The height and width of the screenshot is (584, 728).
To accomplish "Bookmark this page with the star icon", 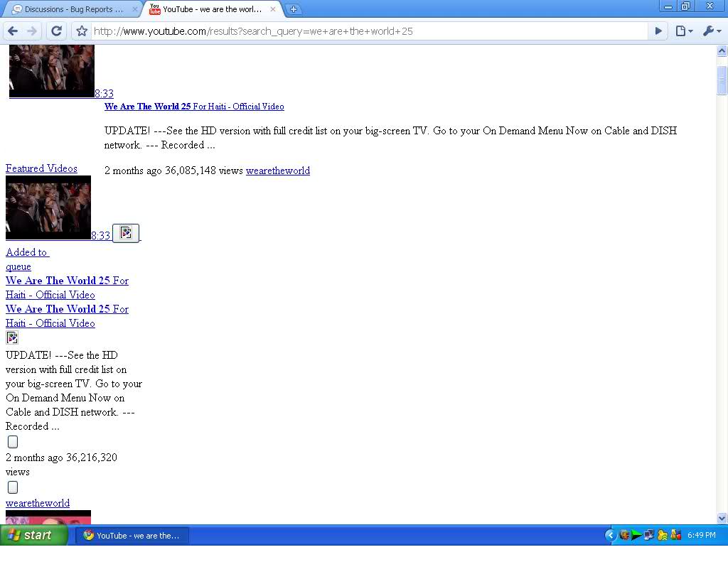I will (82, 31).
